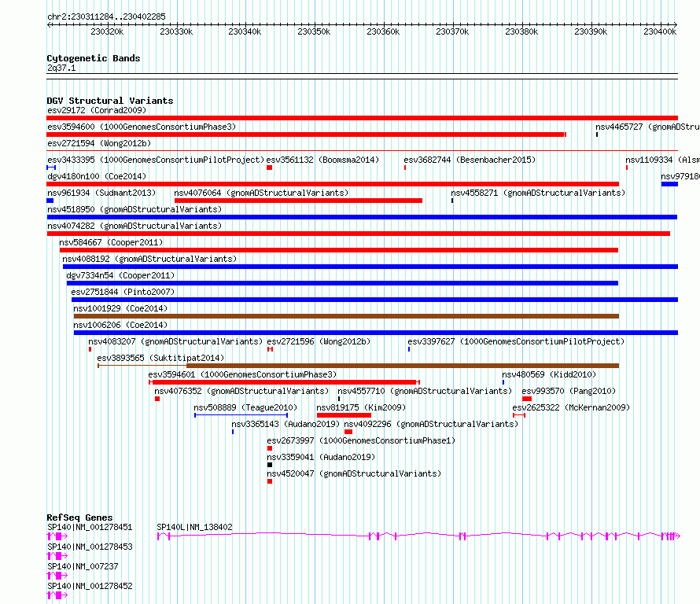This screenshot has height=604, width=700.
Task: Click the esv993570 (Pang2010) red marker
Action: [527, 399]
